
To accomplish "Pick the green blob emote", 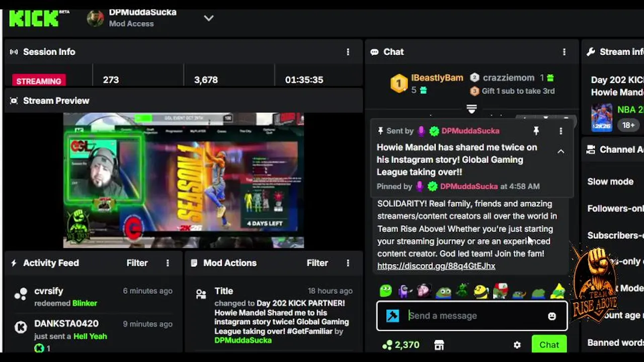I will click(386, 291).
